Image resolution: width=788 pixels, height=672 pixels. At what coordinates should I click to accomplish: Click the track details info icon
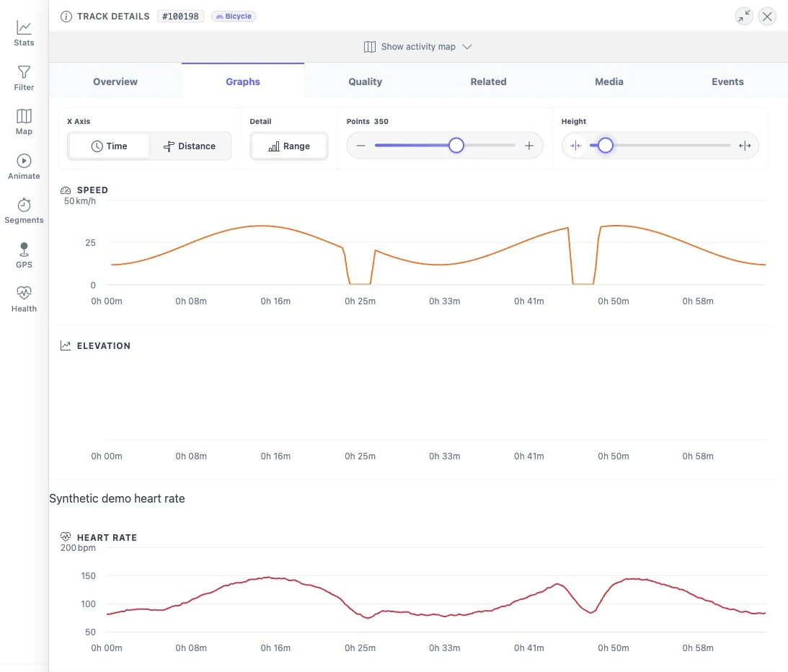pos(66,17)
